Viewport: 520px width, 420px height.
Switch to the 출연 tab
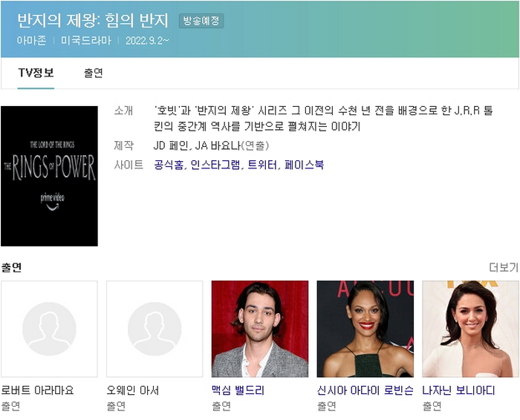point(94,73)
